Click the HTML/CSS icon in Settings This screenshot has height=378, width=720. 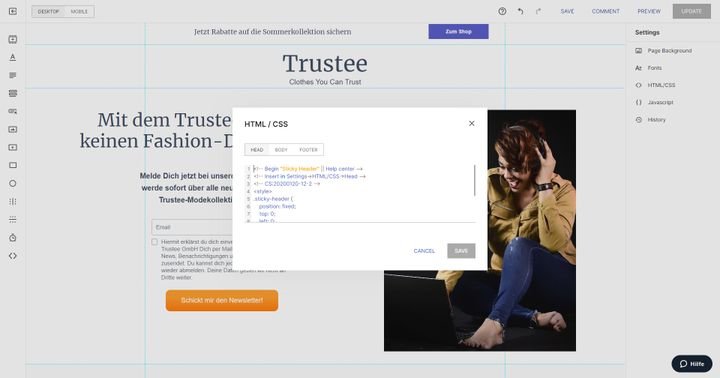639,85
